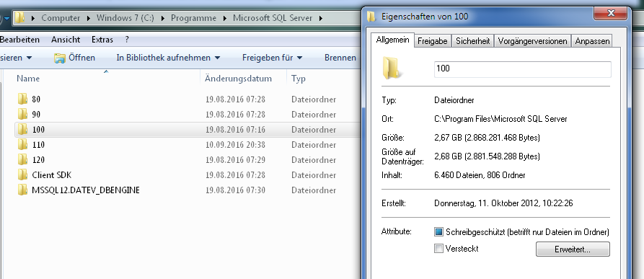
Task: Click the size value 2,67 GB (2.868.281.468 Bytes)
Action: point(487,138)
